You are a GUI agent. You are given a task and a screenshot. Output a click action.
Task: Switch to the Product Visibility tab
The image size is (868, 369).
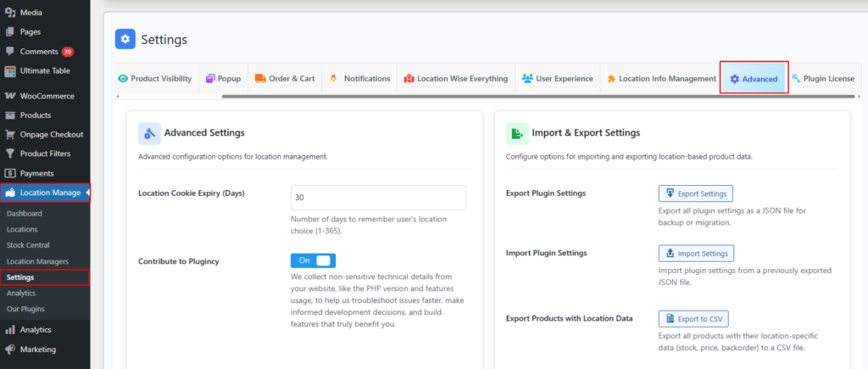click(x=155, y=79)
